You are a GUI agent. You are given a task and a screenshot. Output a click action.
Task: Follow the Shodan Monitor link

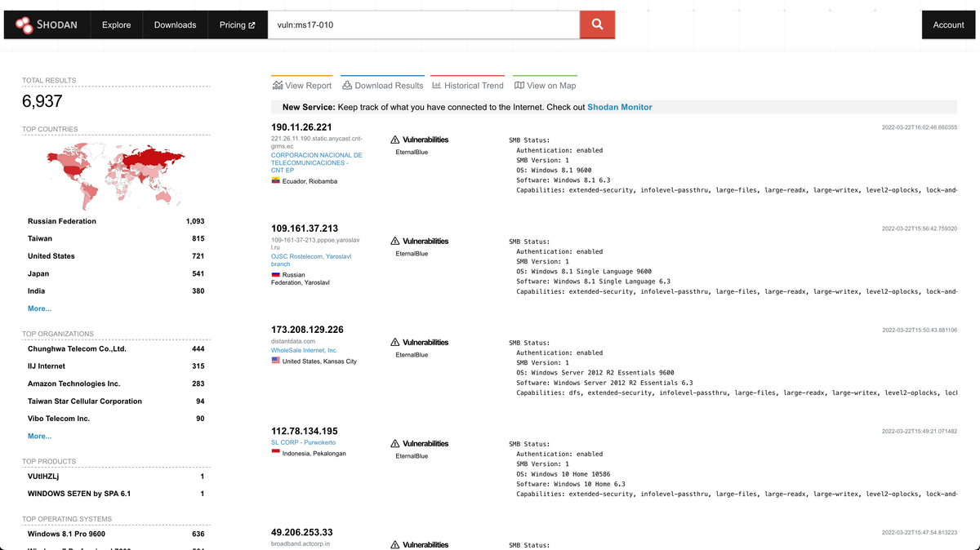619,107
